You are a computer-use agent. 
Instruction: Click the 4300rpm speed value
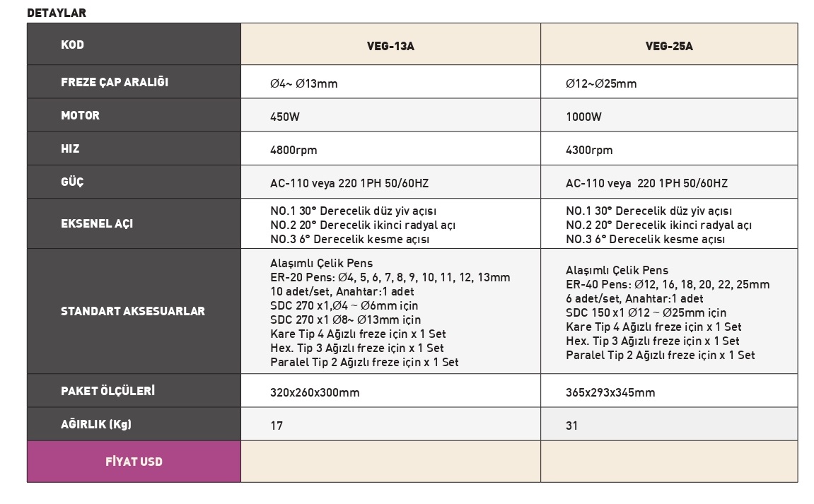589,150
